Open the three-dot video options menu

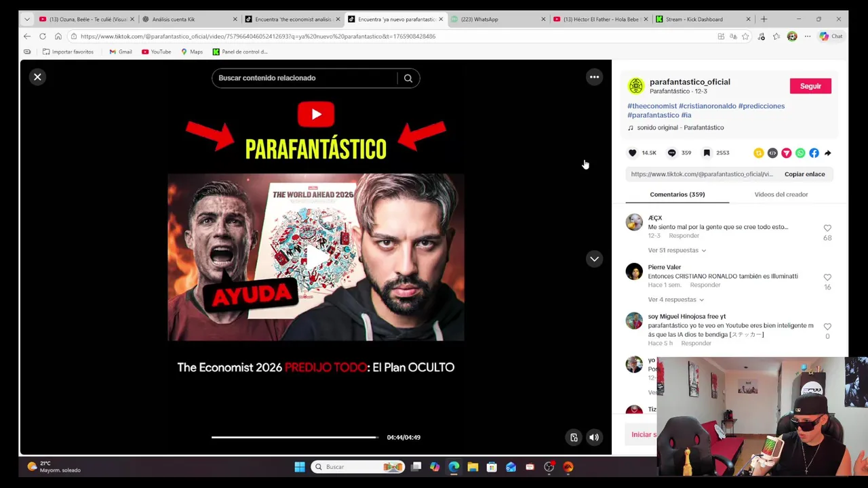(594, 77)
